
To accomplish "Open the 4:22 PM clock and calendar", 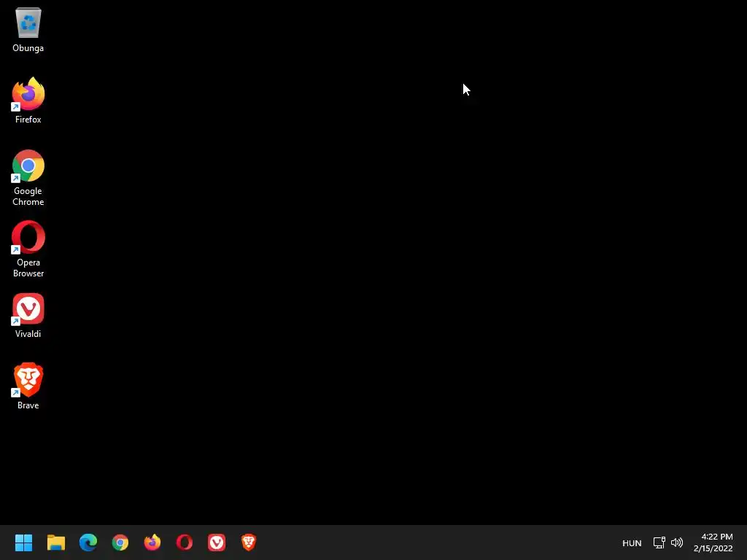I will point(713,542).
